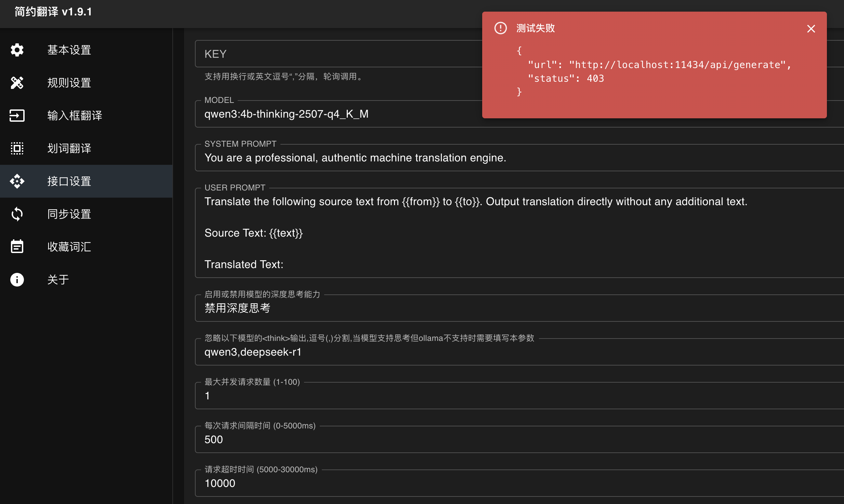Open the 禁用深度思考 dropdown

[519, 308]
